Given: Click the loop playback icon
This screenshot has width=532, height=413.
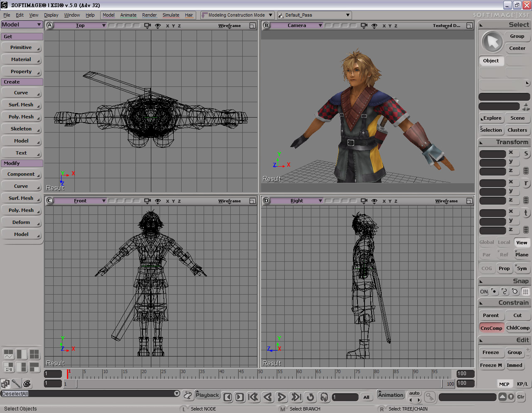Looking at the screenshot, I should (x=310, y=397).
